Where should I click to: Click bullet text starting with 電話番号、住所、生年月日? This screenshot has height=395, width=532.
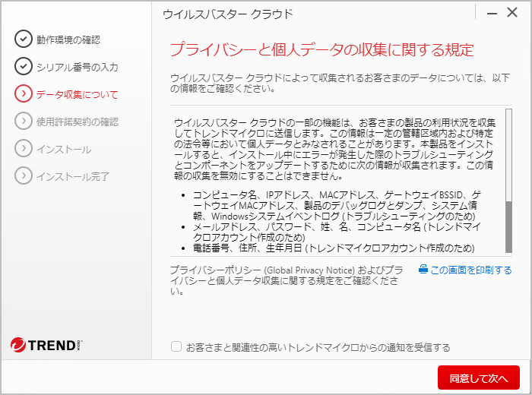[x=334, y=248]
